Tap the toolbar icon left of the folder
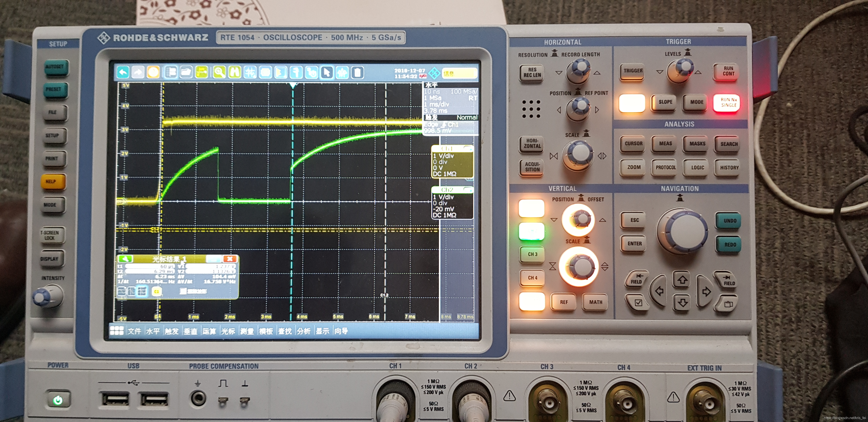Viewport: 868px width, 422px height. [x=171, y=72]
